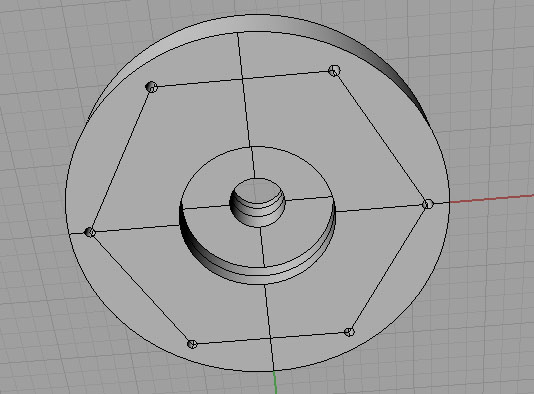This screenshot has height=394, width=534.
Task: Click the green Y-axis line below the disc
Action: coord(275,382)
